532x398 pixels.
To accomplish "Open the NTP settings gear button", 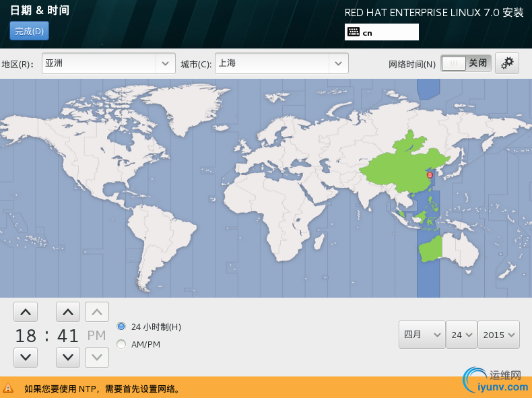I will tap(507, 63).
